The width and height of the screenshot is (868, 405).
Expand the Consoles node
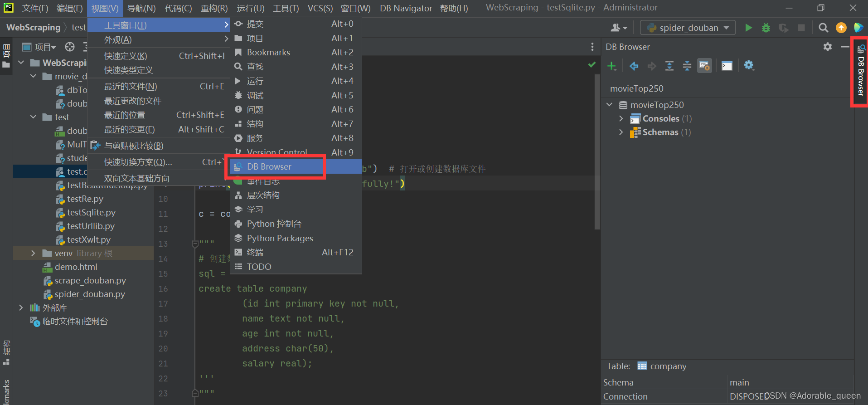coord(621,118)
